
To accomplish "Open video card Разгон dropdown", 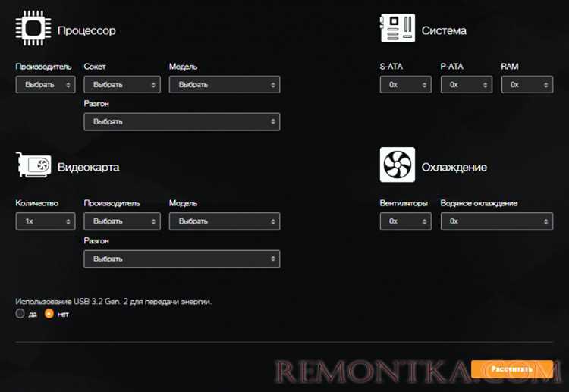I will click(x=182, y=259).
